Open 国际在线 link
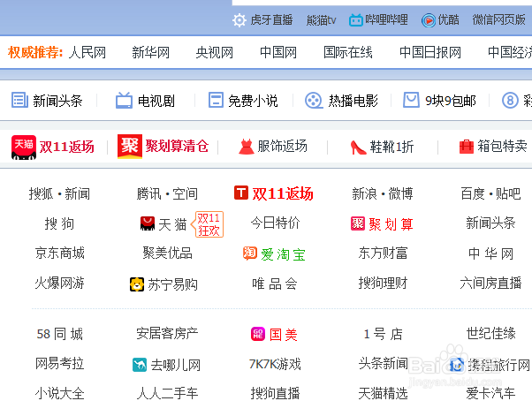The width and height of the screenshot is (532, 401). [348, 52]
